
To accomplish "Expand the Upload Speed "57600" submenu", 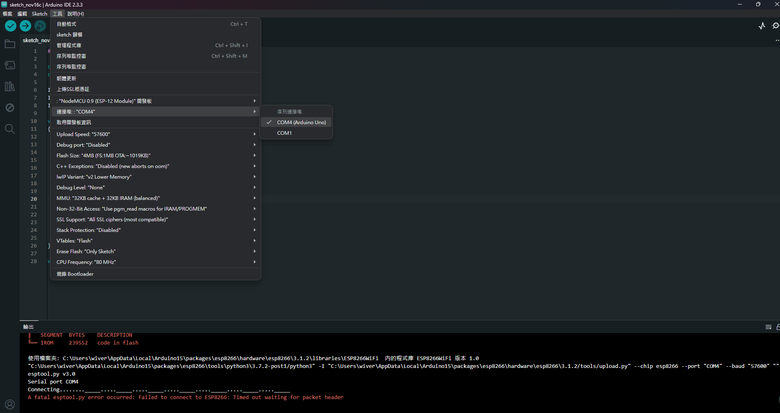I will point(156,134).
